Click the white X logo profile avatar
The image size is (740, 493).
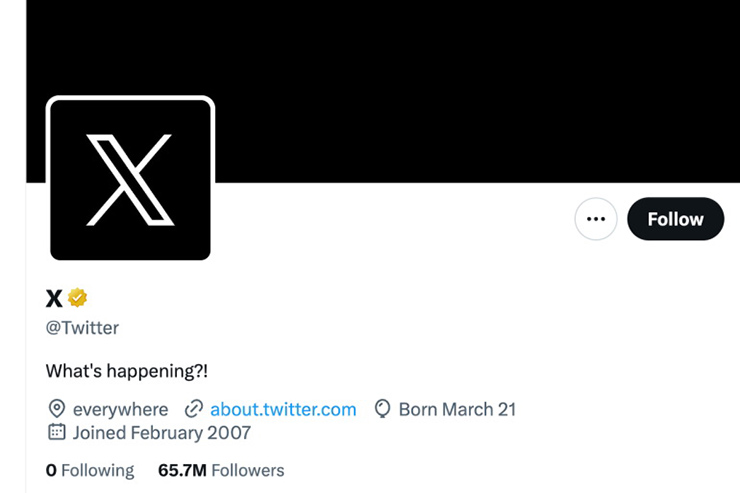[130, 179]
